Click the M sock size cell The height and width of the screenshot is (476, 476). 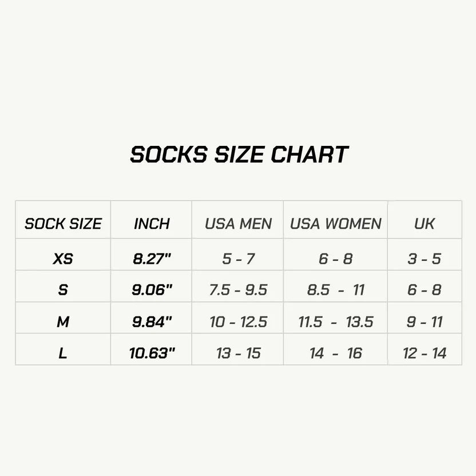coord(63,322)
